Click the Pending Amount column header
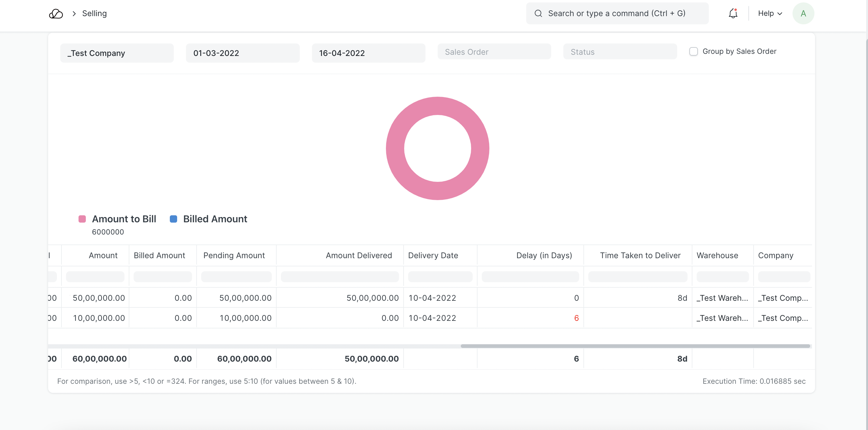868x430 pixels. (234, 255)
